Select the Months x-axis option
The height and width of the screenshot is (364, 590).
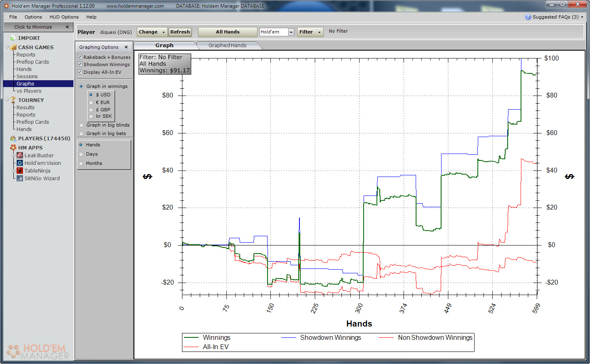tap(81, 163)
